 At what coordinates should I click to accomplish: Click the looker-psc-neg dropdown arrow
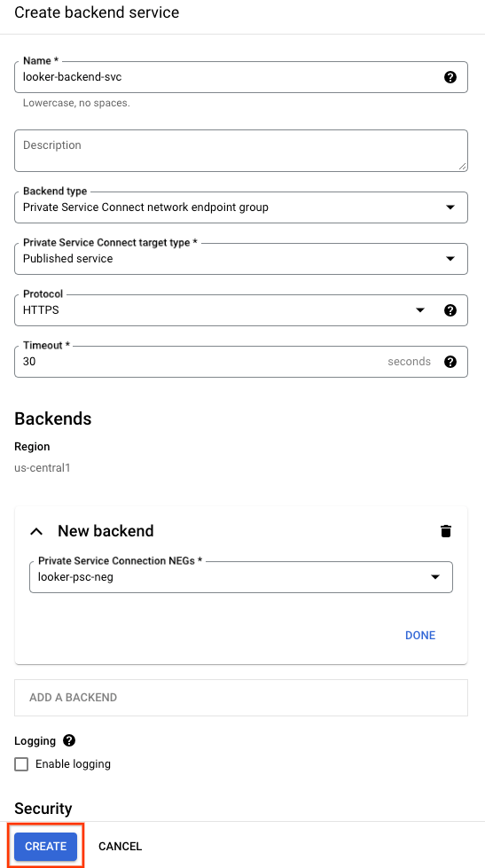tap(435, 577)
